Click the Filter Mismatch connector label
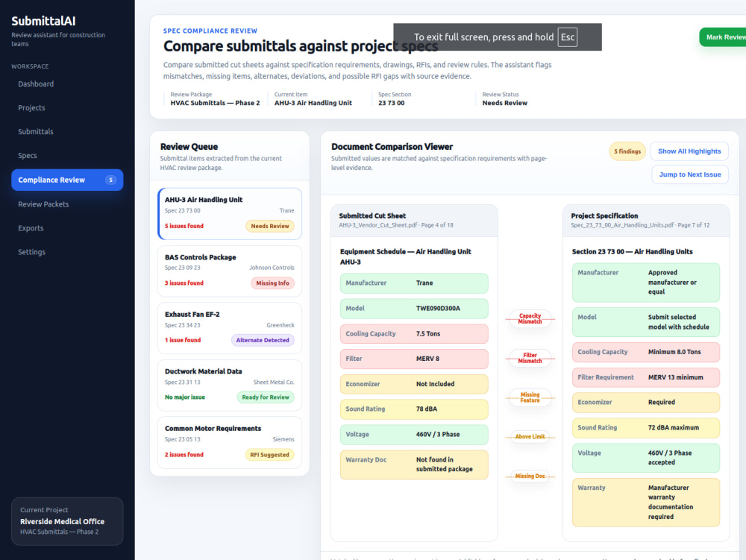This screenshot has width=746, height=560. [530, 358]
